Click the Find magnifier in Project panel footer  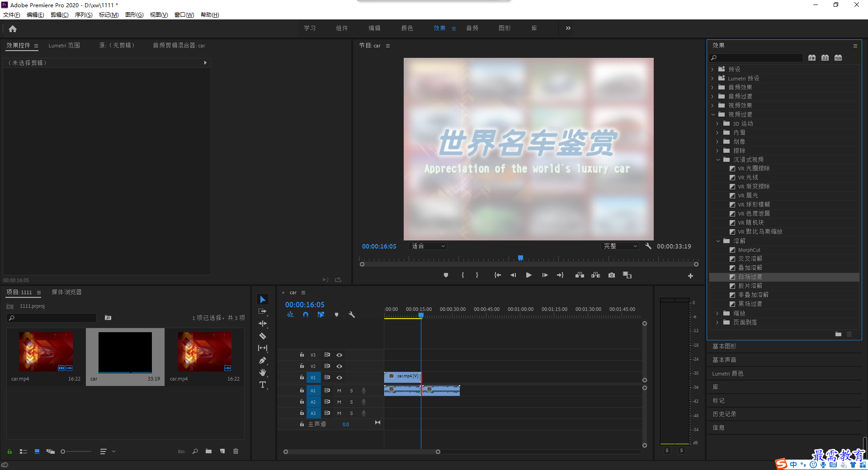click(195, 451)
